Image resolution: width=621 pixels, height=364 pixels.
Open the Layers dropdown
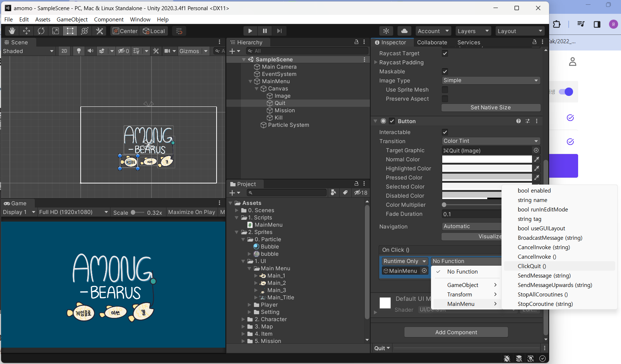473,31
